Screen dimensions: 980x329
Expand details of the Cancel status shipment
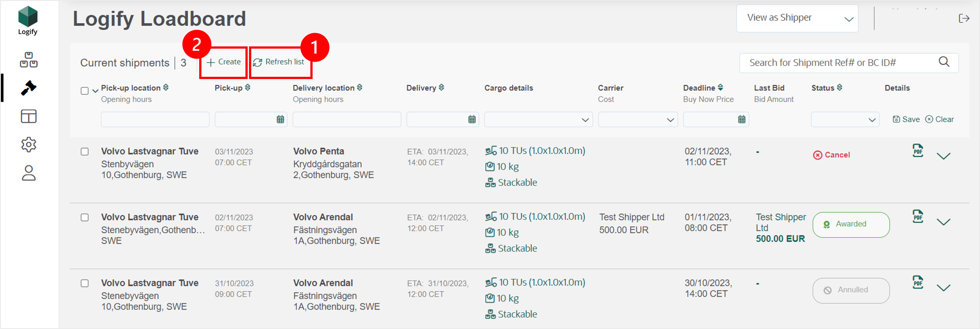[944, 156]
